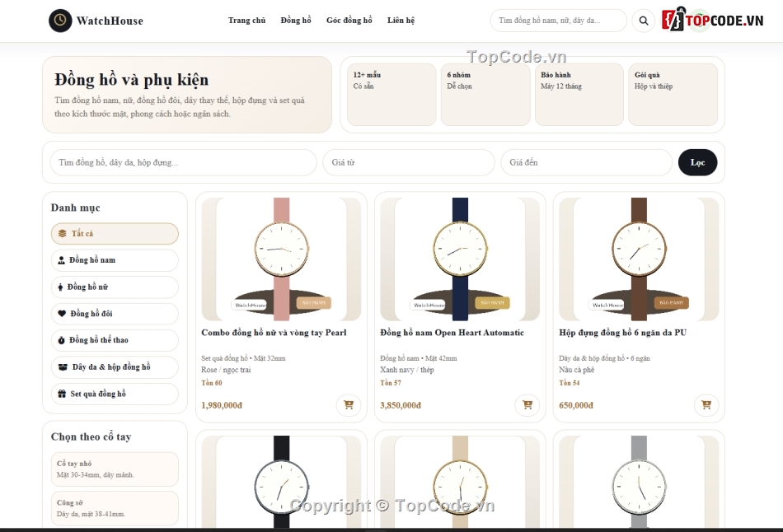Choose the Công sở wrist option

tap(115, 508)
